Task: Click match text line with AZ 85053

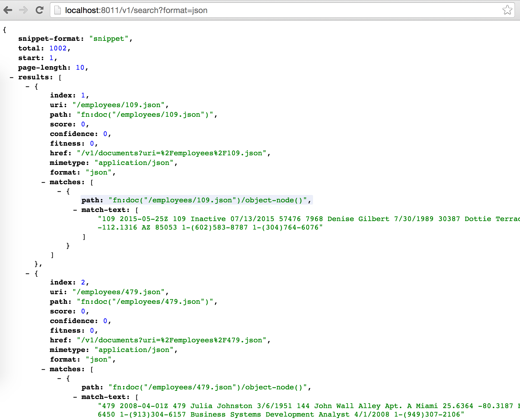Action: [210, 227]
